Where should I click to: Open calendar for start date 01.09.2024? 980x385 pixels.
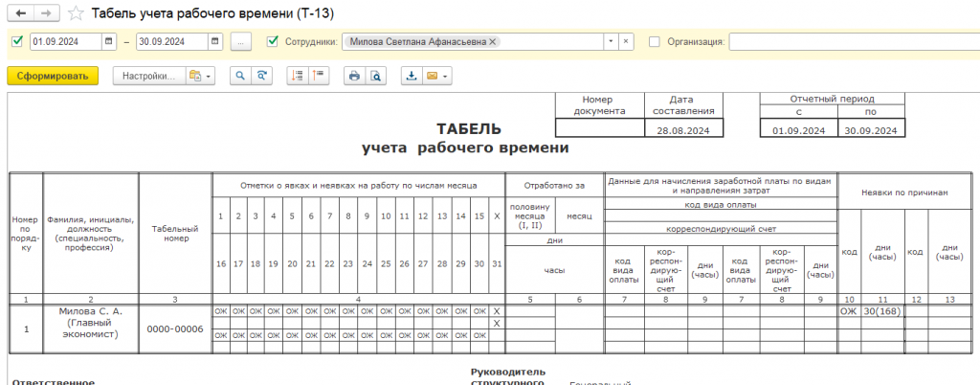point(109,42)
